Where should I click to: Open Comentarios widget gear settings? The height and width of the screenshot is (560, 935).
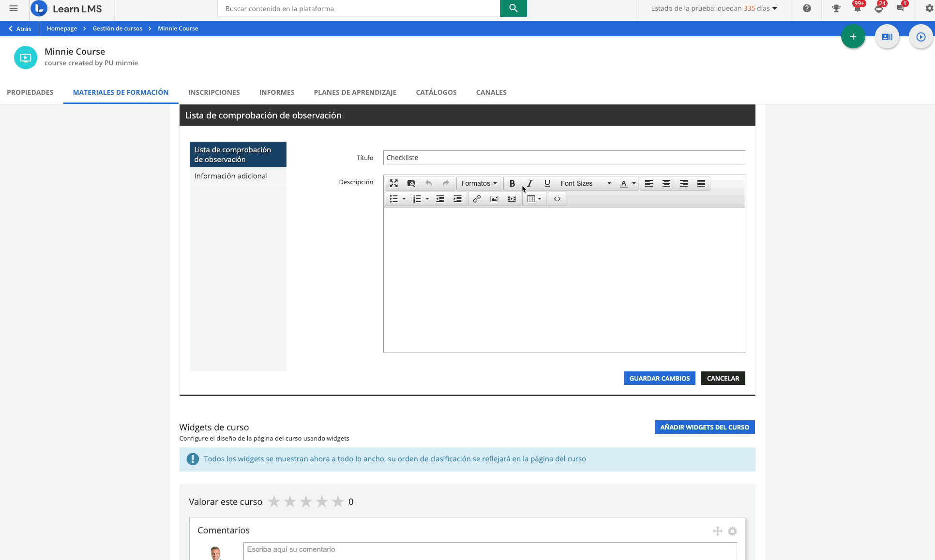pos(732,531)
